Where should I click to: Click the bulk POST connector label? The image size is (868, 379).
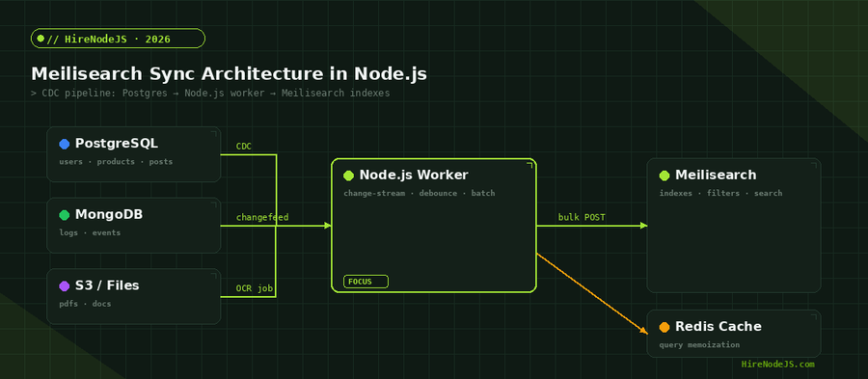pyautogui.click(x=582, y=217)
